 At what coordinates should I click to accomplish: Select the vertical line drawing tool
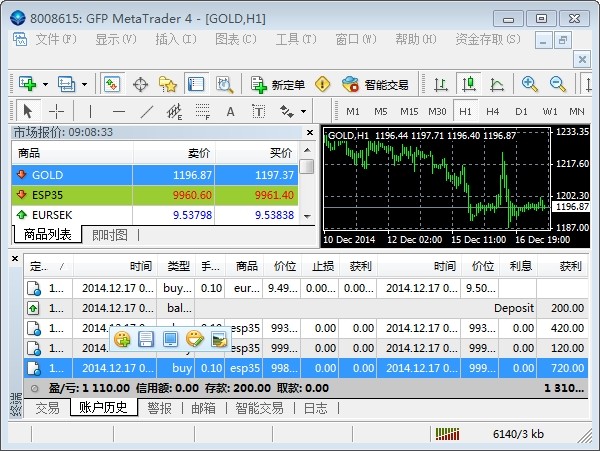point(90,111)
